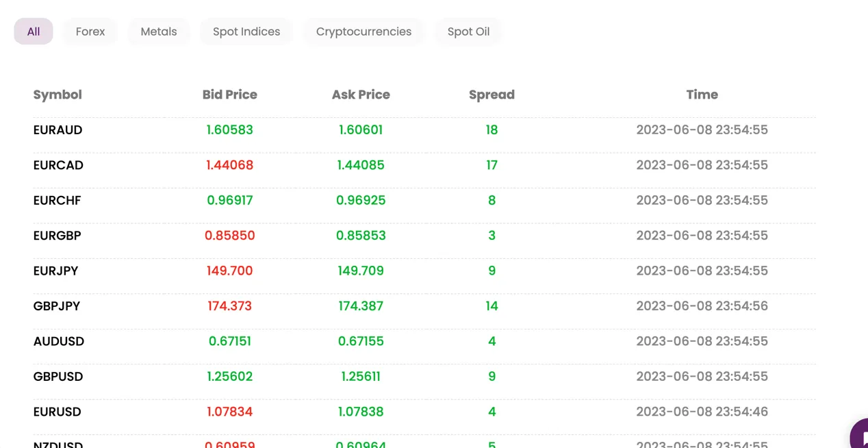Screen dimensions: 868x448
Task: Select the AUDUSD symbol
Action: [x=58, y=341]
